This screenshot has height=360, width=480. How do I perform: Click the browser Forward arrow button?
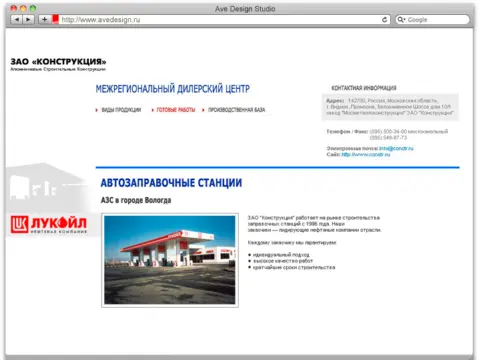click(x=28, y=20)
